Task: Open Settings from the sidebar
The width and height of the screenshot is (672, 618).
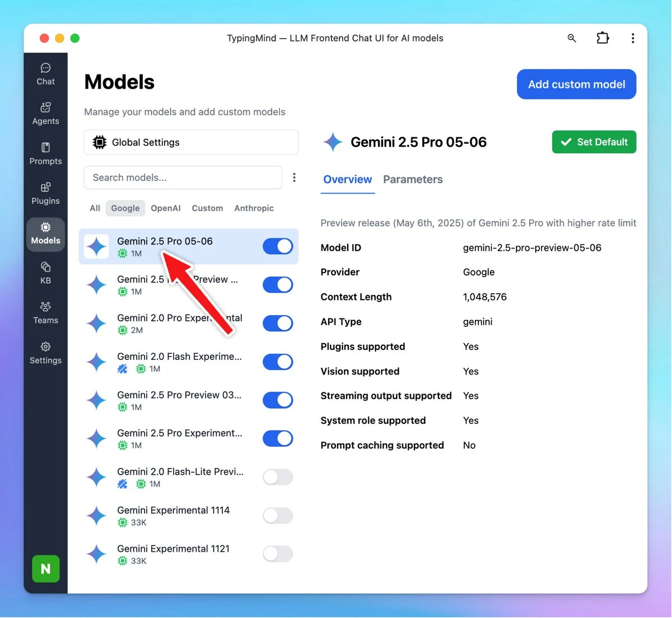Action: tap(45, 353)
